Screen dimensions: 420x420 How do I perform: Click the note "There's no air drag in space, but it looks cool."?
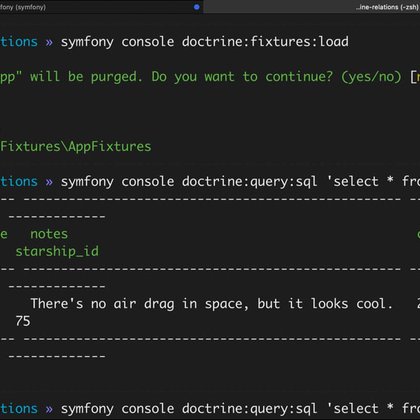[211, 304]
